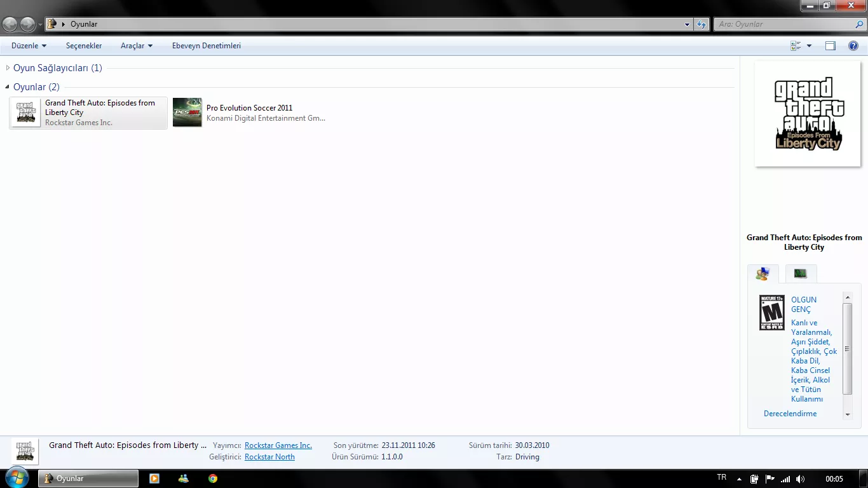Open the Düzenle dropdown menu
868x488 pixels.
(x=29, y=46)
